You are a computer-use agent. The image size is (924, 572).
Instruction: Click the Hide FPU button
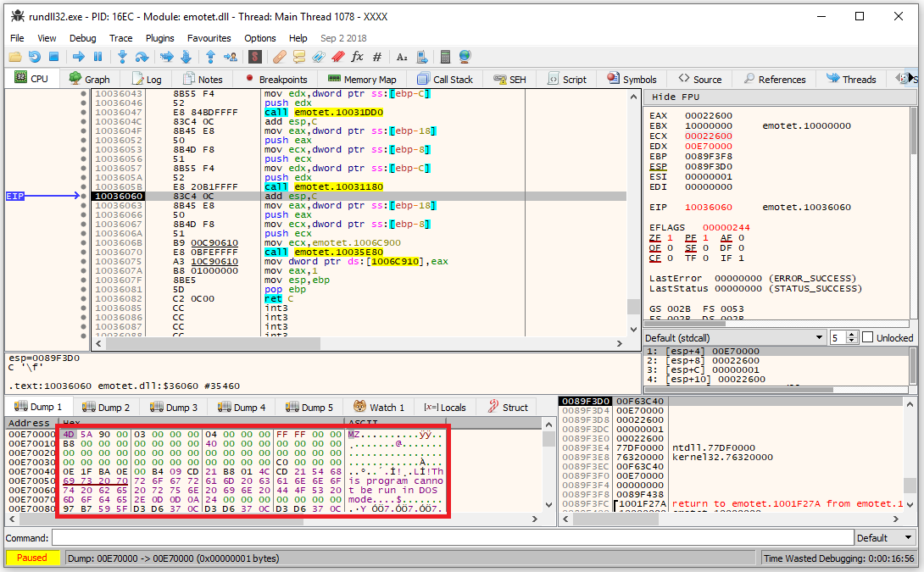click(676, 97)
